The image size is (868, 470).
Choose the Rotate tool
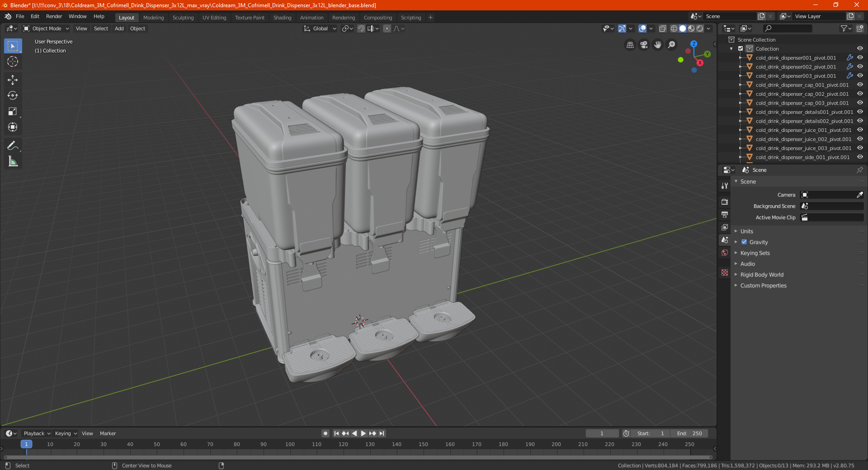click(13, 95)
